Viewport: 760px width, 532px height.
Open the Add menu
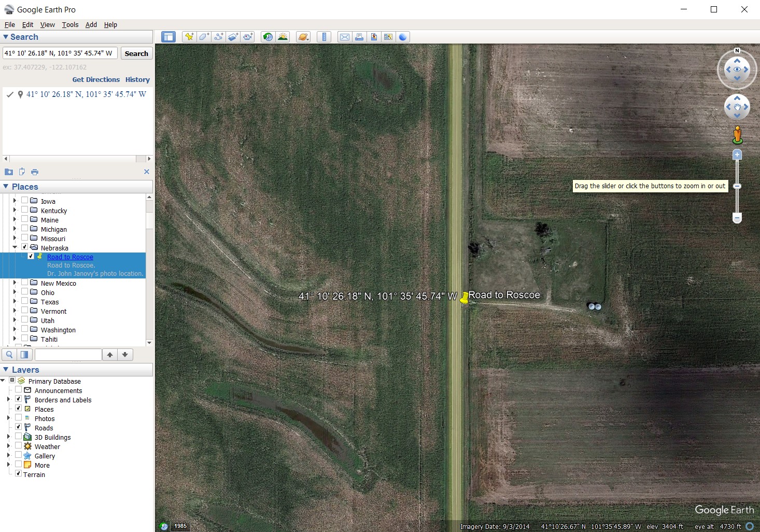click(x=91, y=24)
